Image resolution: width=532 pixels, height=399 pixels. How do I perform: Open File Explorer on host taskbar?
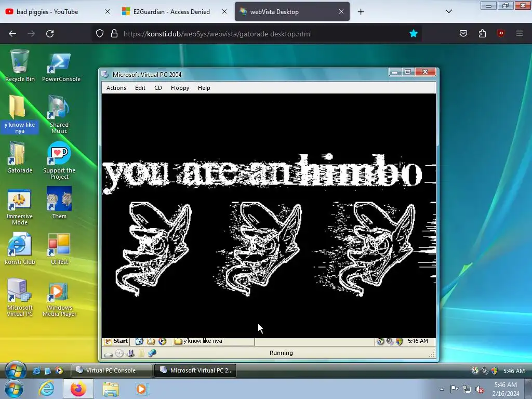[111, 389]
